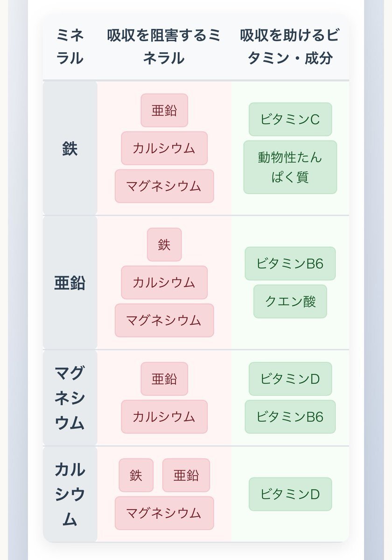Click ビタミンD tag in the カルシウム row
The image size is (392, 560).
pyautogui.click(x=290, y=494)
